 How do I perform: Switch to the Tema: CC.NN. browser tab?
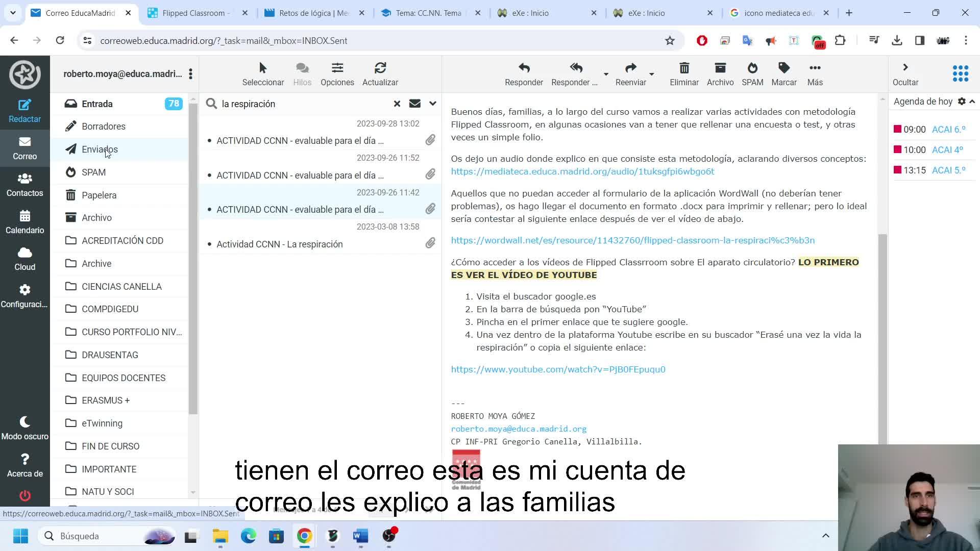(430, 13)
